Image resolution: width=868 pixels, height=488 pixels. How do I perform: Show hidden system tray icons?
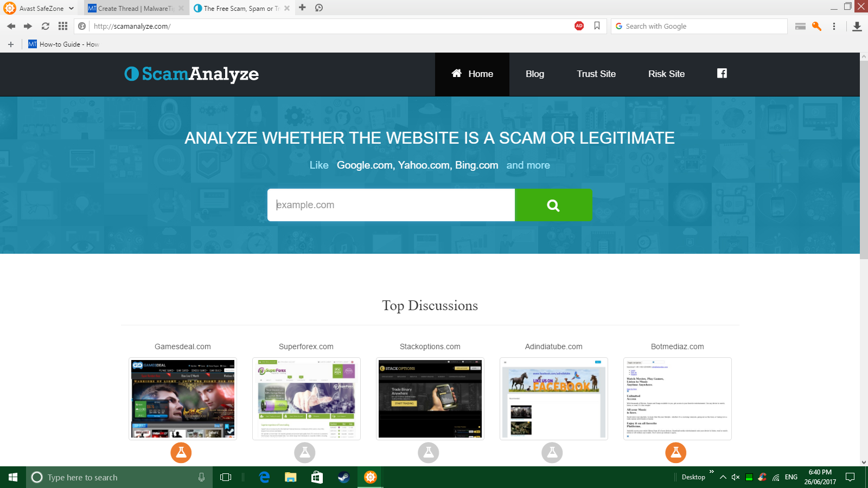pos(723,477)
